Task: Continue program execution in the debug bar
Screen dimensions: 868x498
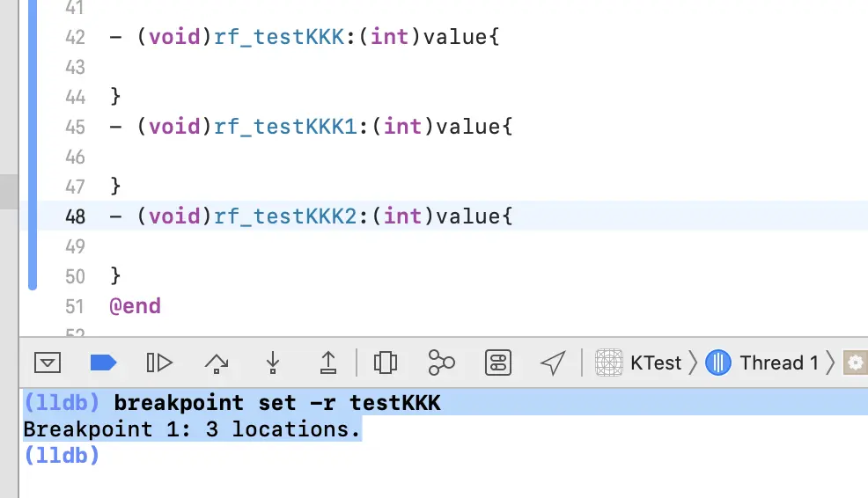Action: tap(159, 363)
